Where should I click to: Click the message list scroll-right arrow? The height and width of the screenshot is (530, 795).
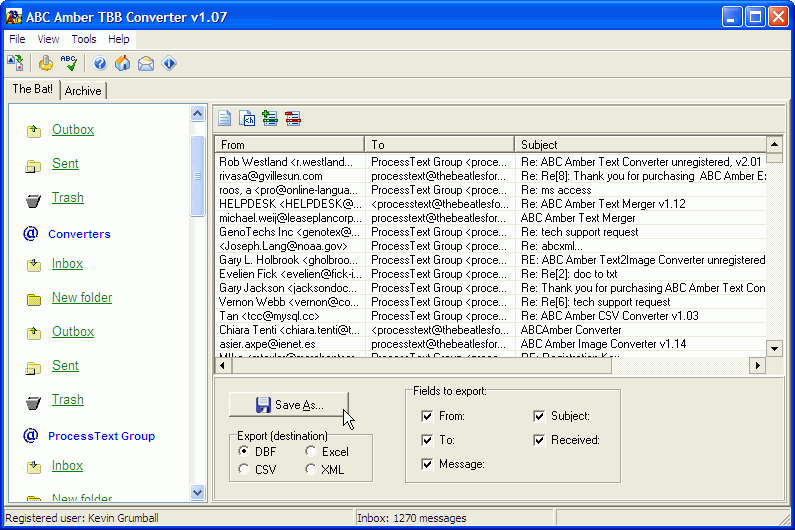pyautogui.click(x=757, y=365)
